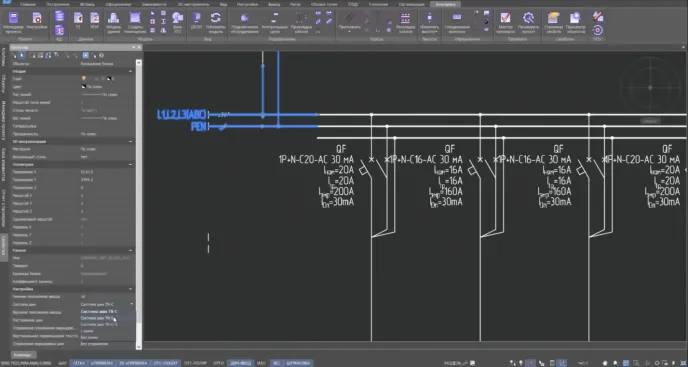
Task: Toggle ШТРИХОВКА in status bar
Action: tap(299, 363)
